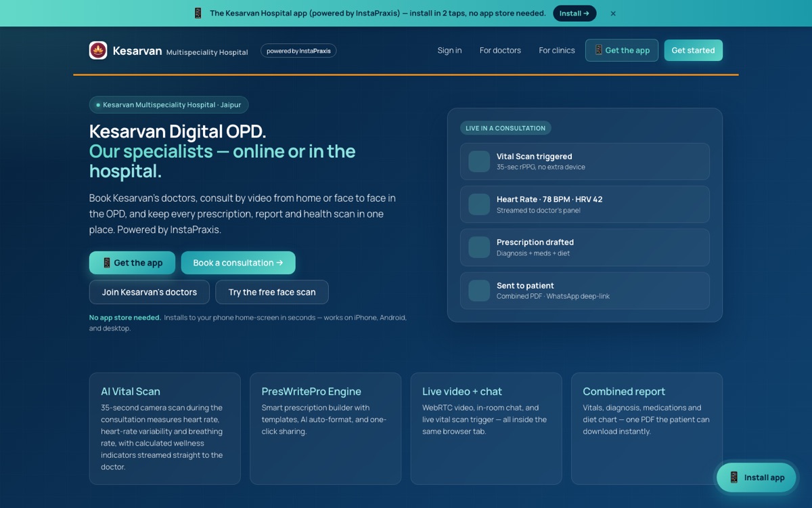
Task: Open the For doctors nav item
Action: [500, 51]
